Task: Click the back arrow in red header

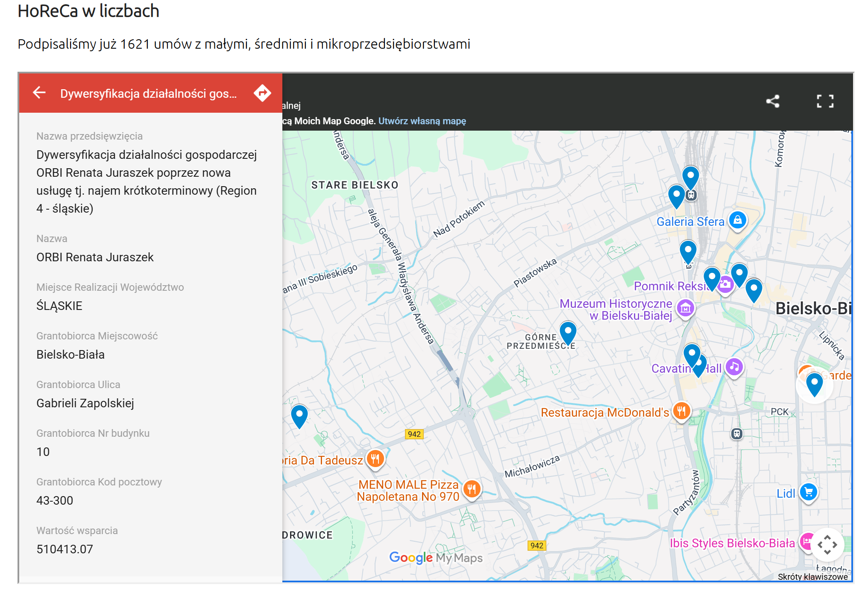Action: click(39, 93)
